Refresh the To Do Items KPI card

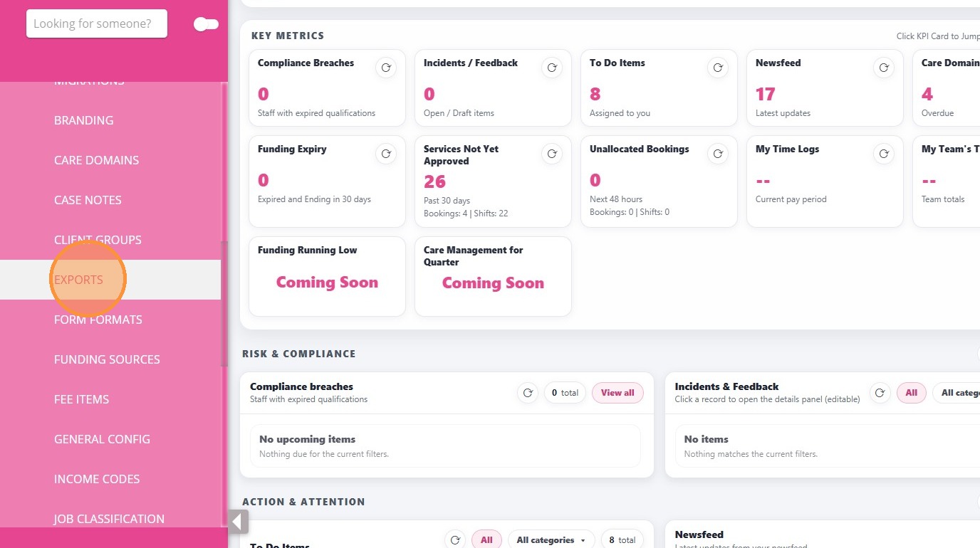click(x=718, y=68)
